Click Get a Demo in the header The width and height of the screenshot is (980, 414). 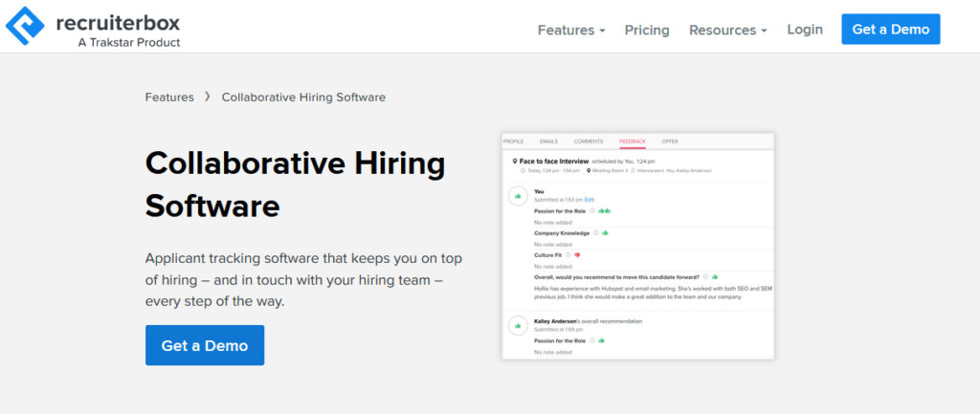click(891, 30)
